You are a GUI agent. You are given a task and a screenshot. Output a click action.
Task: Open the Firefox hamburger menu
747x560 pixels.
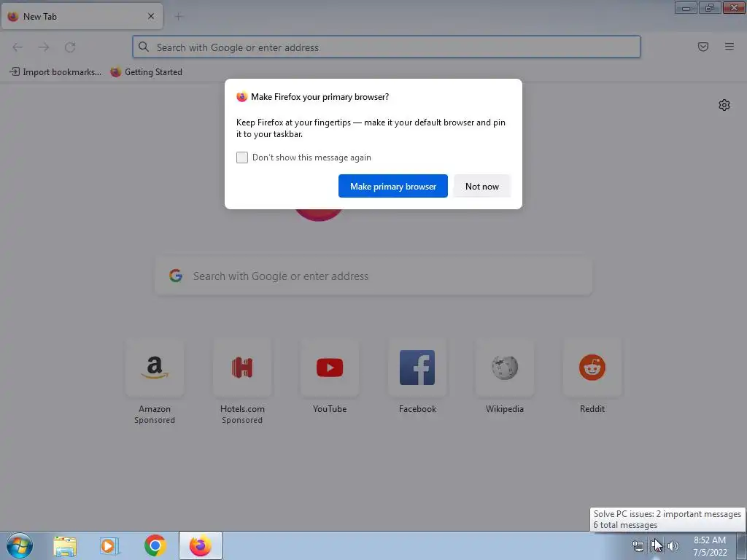tap(729, 47)
